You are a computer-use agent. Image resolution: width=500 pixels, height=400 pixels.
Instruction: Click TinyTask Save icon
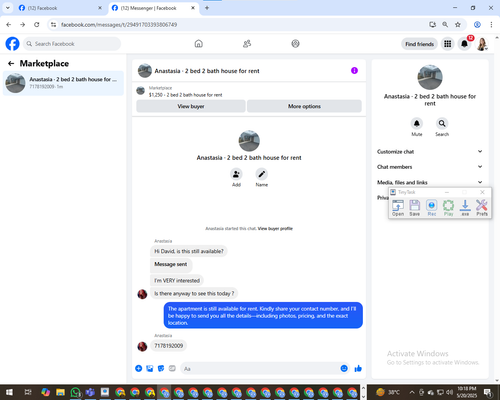click(x=415, y=208)
